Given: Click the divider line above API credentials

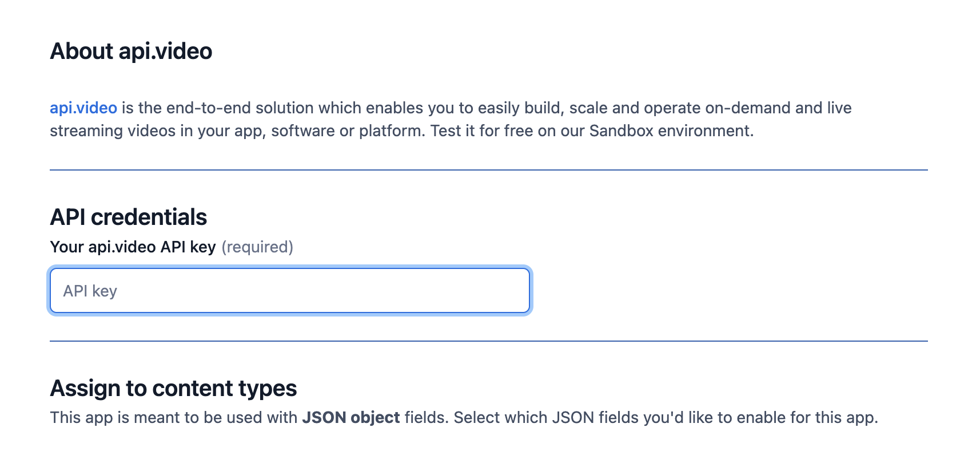Looking at the screenshot, I should pyautogui.click(x=488, y=170).
